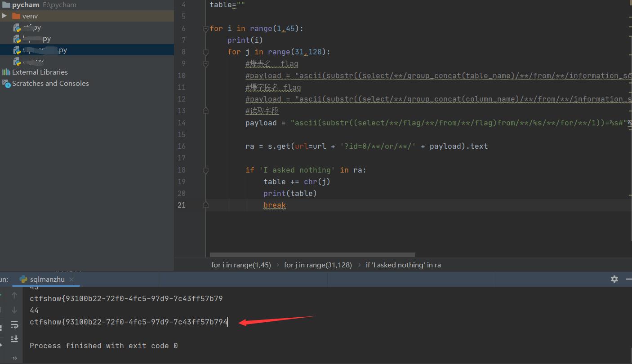Click commented payload on line 10
The width and height of the screenshot is (632, 364).
tap(439, 75)
